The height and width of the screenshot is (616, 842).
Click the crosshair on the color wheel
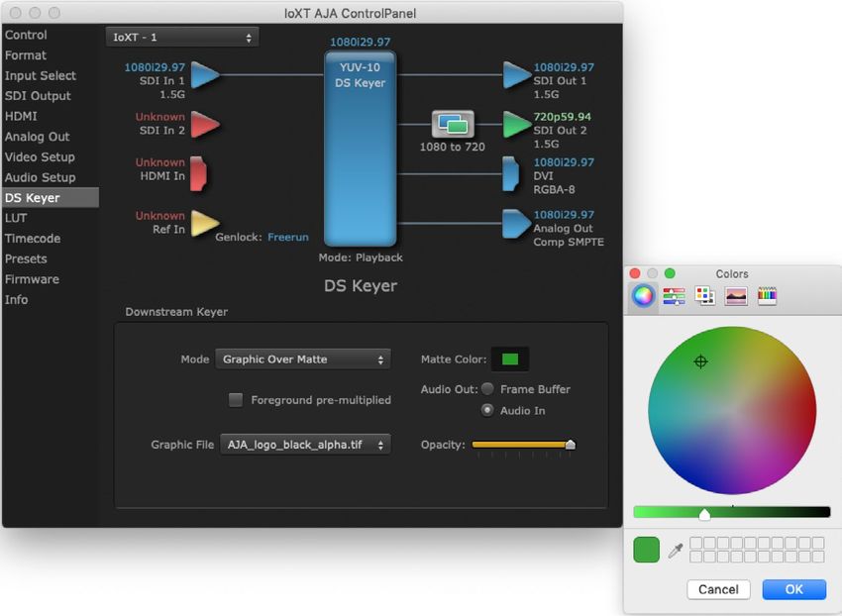(700, 361)
